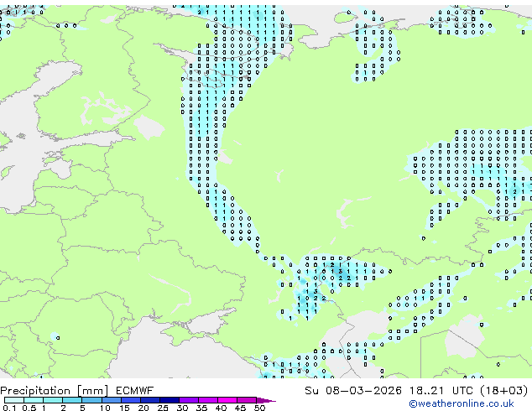The height and width of the screenshot is (411, 532).
Task: Click the '50' legend value label
Action: (259, 408)
